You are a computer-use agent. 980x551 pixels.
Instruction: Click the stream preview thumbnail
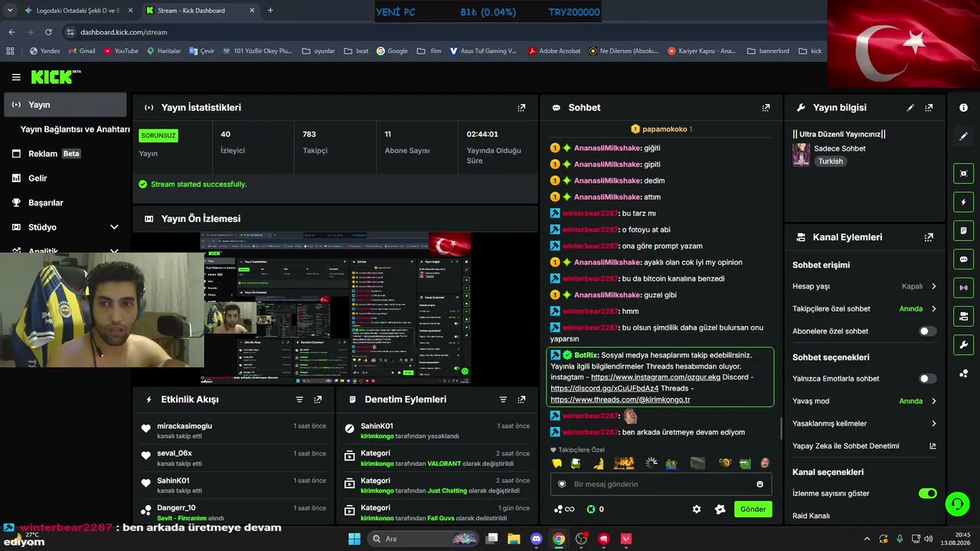[335, 308]
